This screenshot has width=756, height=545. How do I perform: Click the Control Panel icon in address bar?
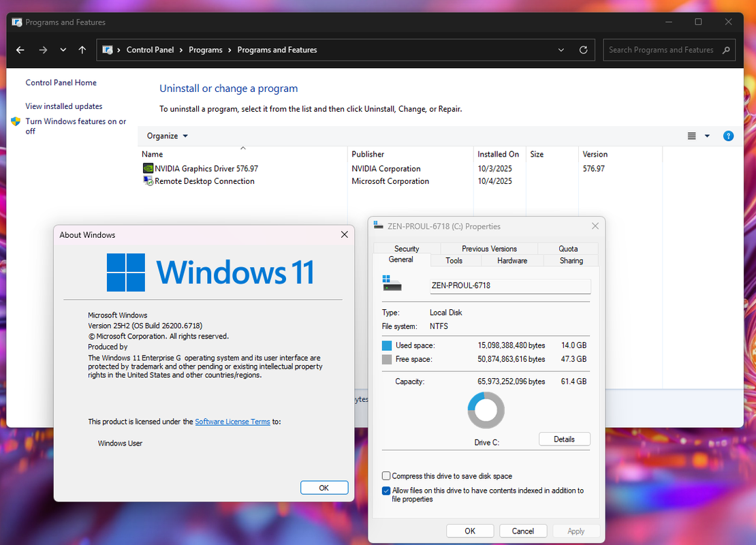point(108,50)
